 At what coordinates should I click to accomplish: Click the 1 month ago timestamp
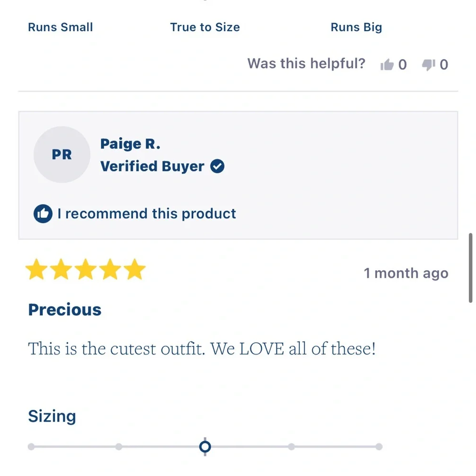406,273
